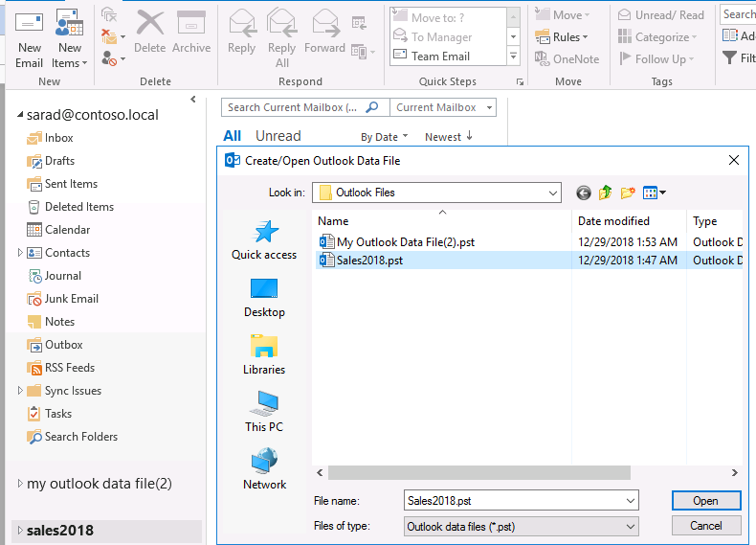This screenshot has height=545, width=756.
Task: Go back using the dialog back arrow
Action: point(584,193)
